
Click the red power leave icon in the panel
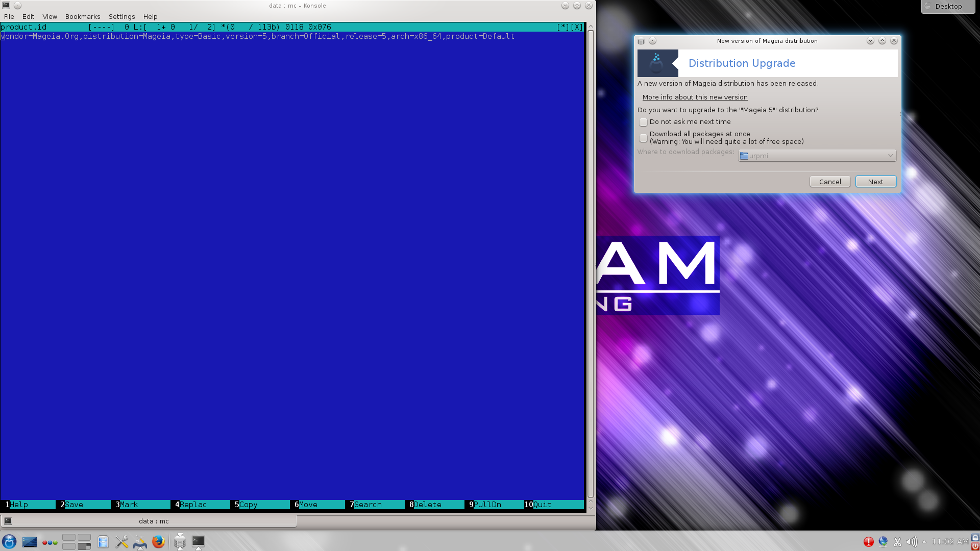[x=975, y=546]
